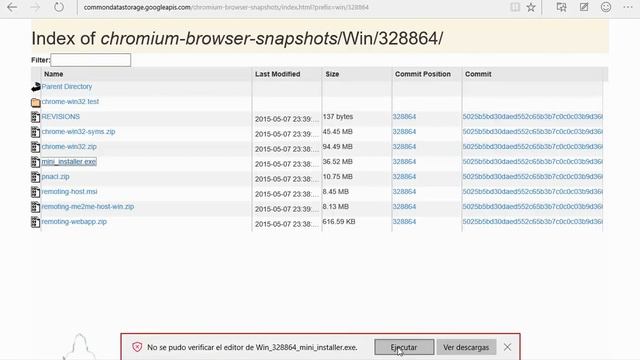Click file icon beside remoting-host.msi
Viewport: 640px width, 360px height.
point(36,192)
